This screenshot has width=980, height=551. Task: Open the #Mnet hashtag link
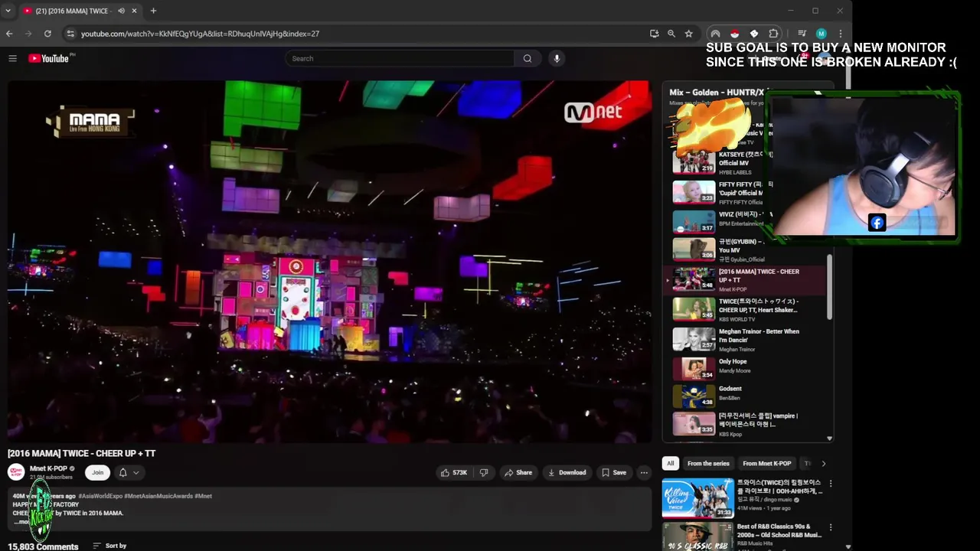pyautogui.click(x=203, y=496)
